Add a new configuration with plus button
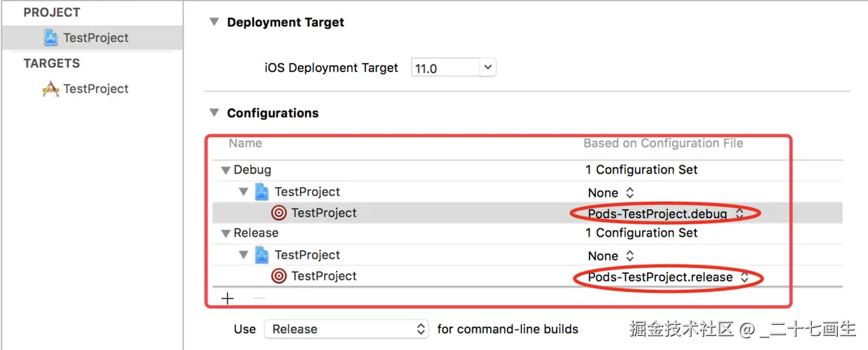 [x=227, y=298]
